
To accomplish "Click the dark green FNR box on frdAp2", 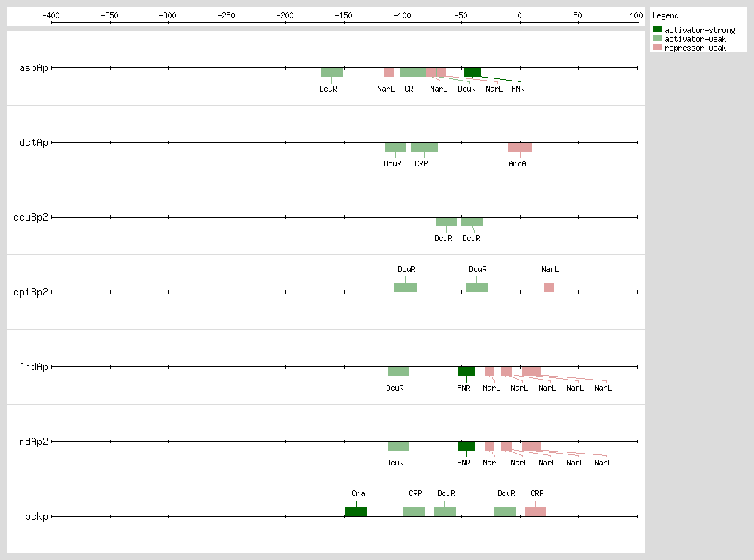I will (x=466, y=446).
